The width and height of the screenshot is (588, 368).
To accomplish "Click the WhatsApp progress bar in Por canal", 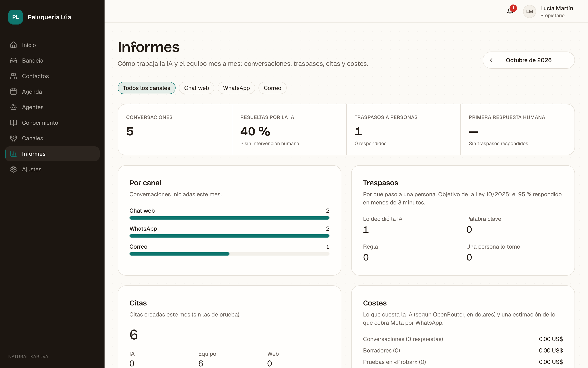I will 229,236.
